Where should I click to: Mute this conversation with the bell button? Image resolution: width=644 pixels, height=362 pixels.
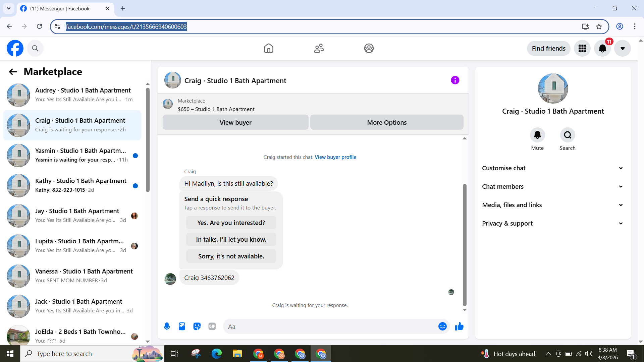coord(537,135)
